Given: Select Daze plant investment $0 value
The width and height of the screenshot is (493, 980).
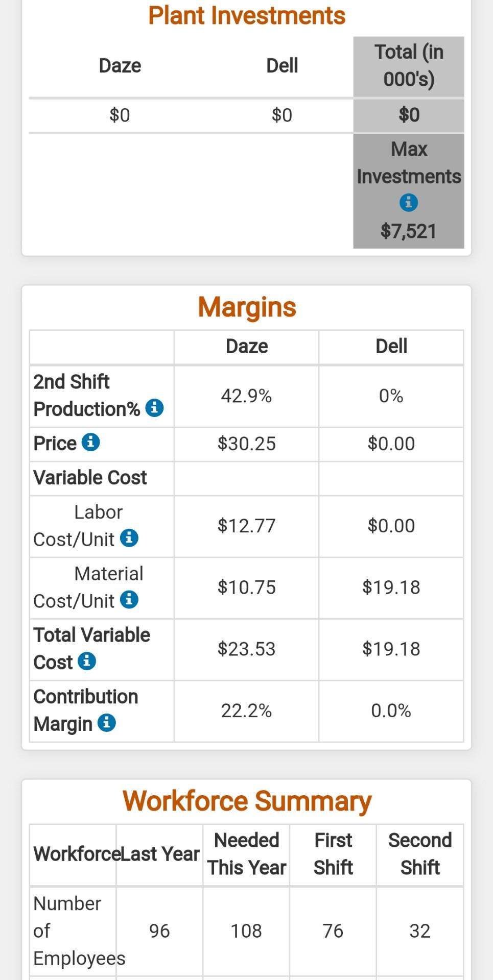Looking at the screenshot, I should click(120, 115).
